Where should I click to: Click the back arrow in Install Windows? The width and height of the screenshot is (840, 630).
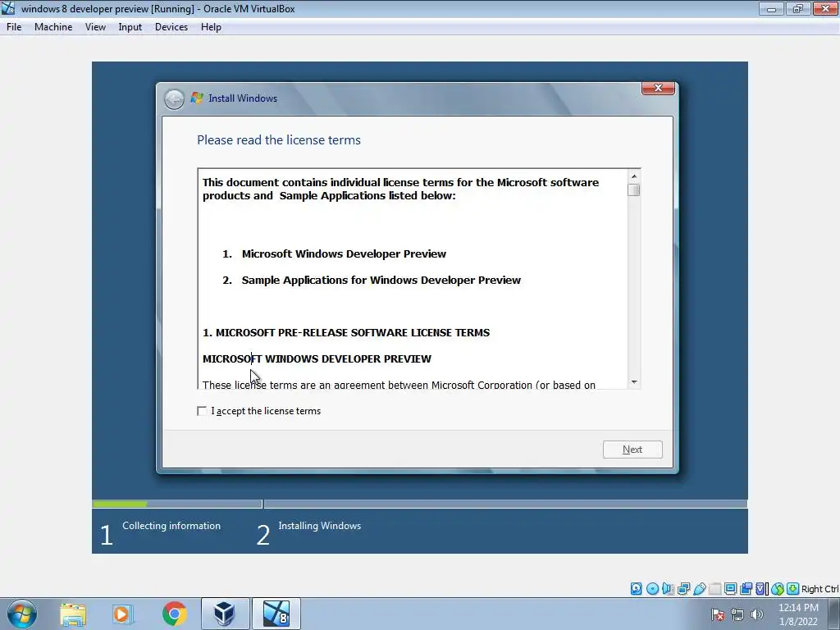point(174,98)
